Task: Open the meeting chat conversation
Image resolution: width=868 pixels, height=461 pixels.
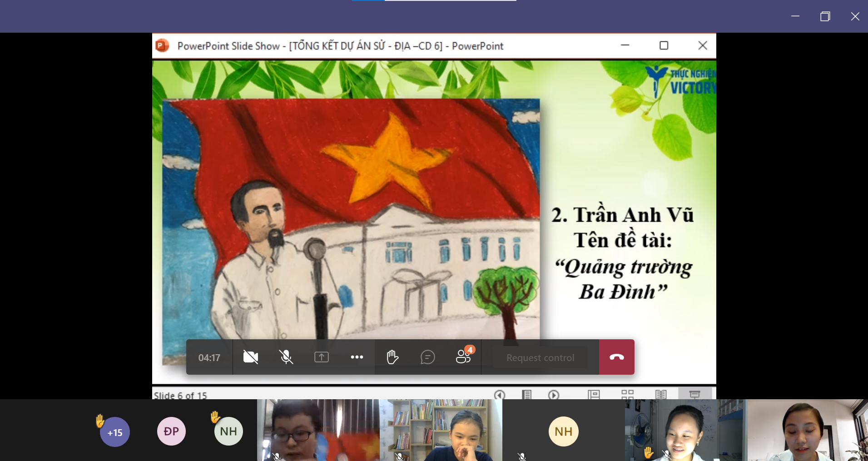Action: click(427, 357)
